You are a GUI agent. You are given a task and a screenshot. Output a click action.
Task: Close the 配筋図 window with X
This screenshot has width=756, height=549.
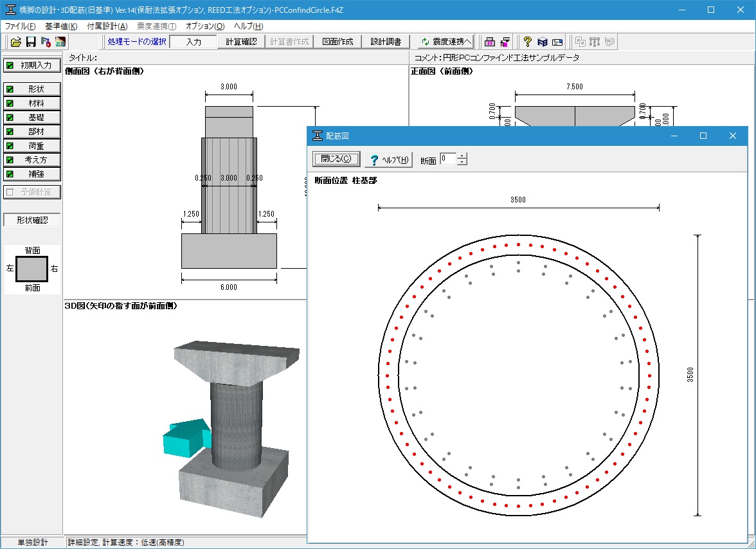[x=732, y=136]
